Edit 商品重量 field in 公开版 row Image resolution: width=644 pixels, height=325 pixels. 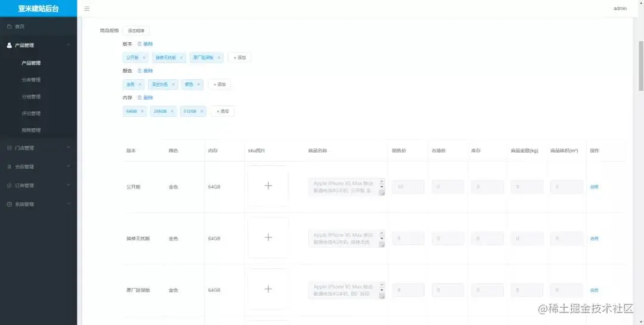[527, 187]
